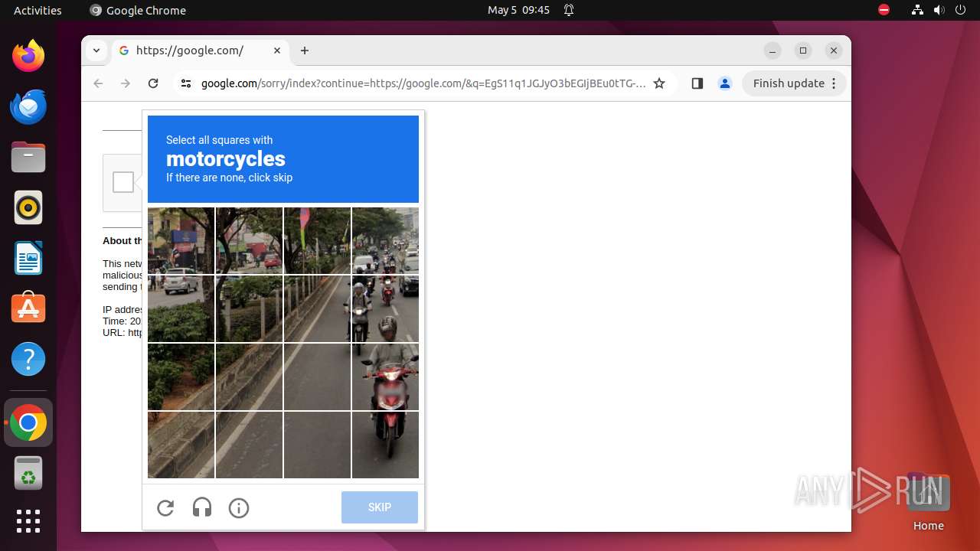Select tile with white car and blue sign
980x551 pixels.
point(181,240)
